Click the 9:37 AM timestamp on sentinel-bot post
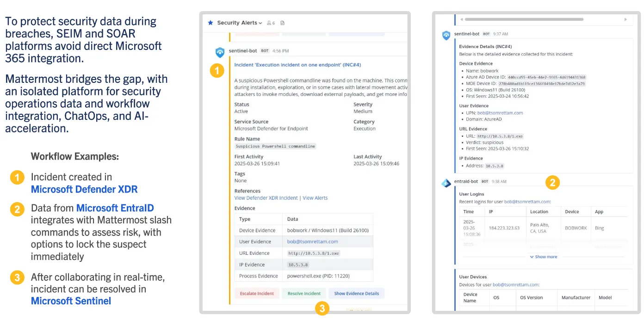Viewport: 644px width, 321px height. 501,34
